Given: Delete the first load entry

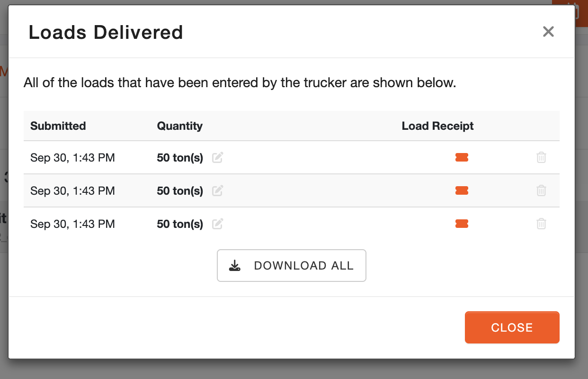Looking at the screenshot, I should coord(541,158).
